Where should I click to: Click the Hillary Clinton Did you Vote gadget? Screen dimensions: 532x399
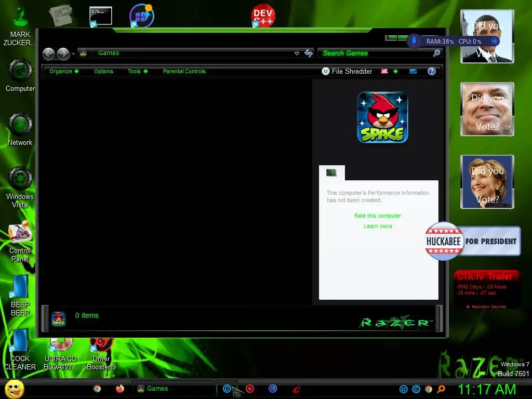[x=487, y=182]
